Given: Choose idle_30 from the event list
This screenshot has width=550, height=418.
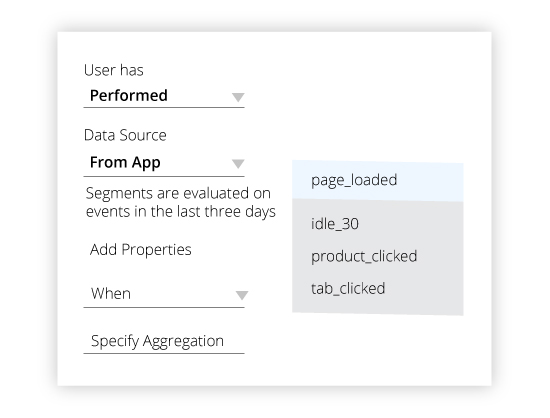Looking at the screenshot, I should pos(335,224).
